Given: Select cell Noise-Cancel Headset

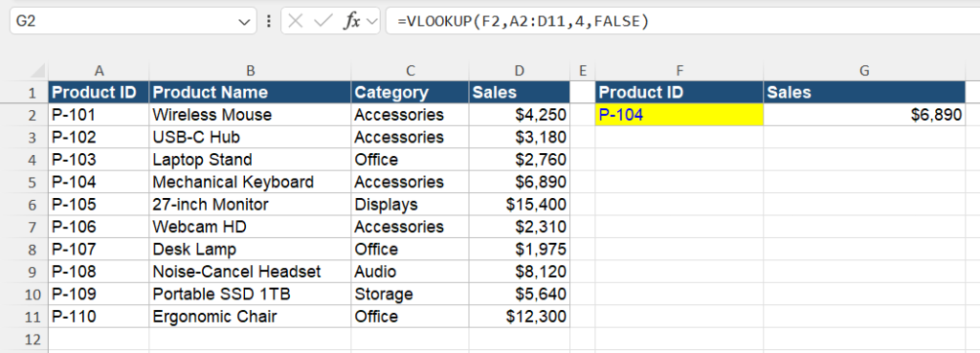Looking at the screenshot, I should click(250, 272).
